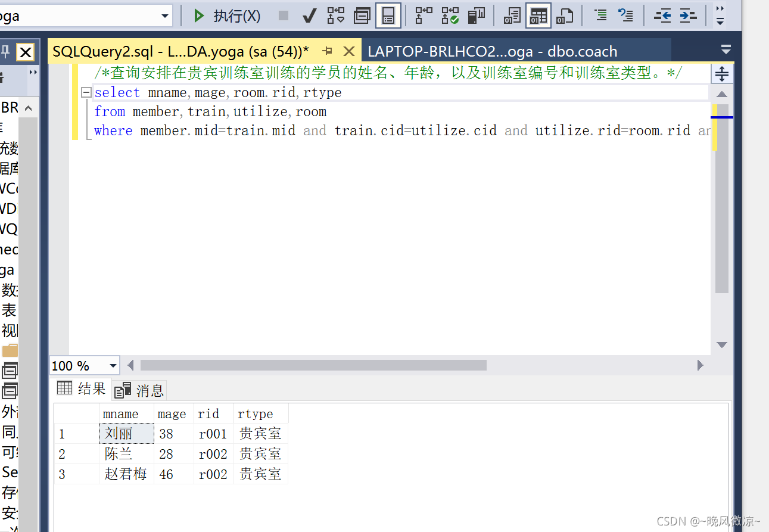The width and height of the screenshot is (769, 532).
Task: Click the rtype column header
Action: coord(261,413)
